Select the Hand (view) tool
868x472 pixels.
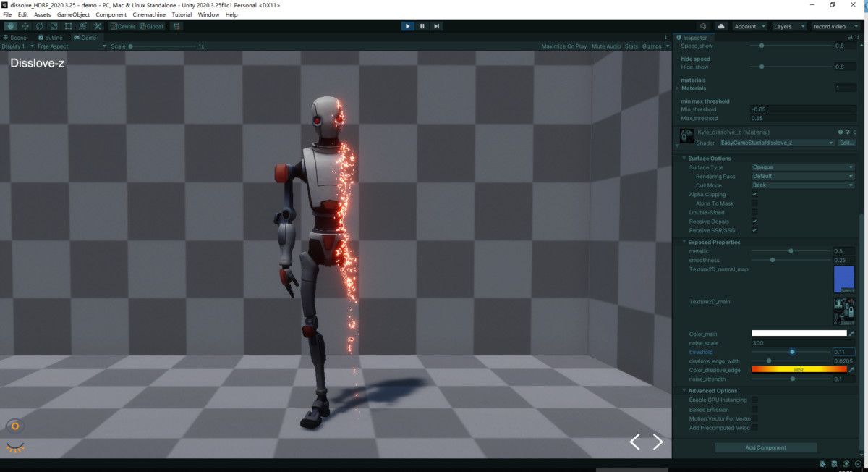tap(10, 26)
